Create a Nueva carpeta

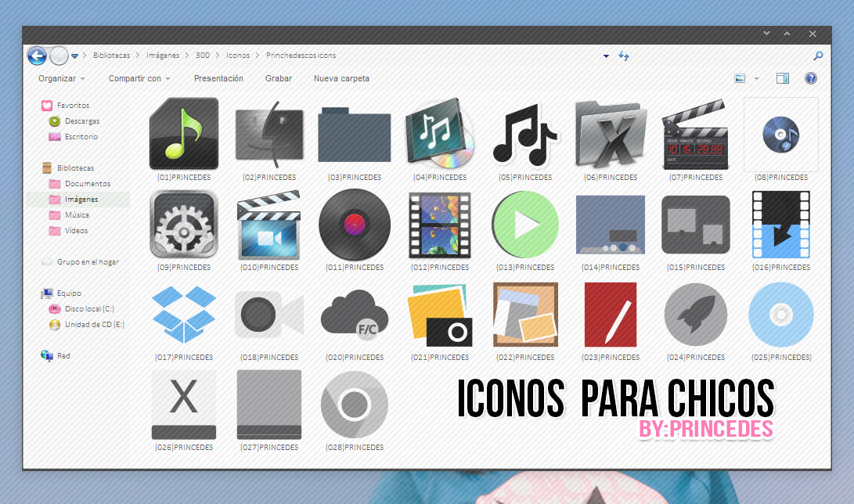pyautogui.click(x=341, y=78)
